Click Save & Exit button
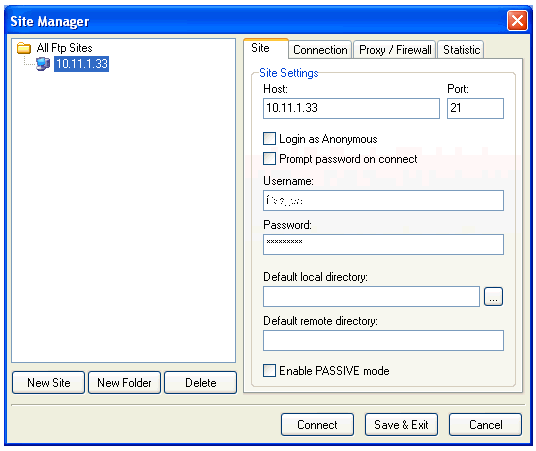The image size is (536, 451). [401, 425]
